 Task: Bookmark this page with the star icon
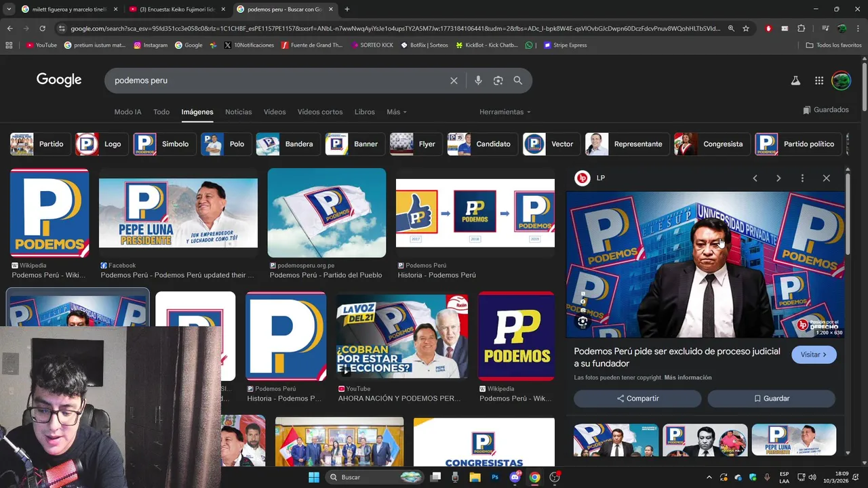[x=746, y=28]
